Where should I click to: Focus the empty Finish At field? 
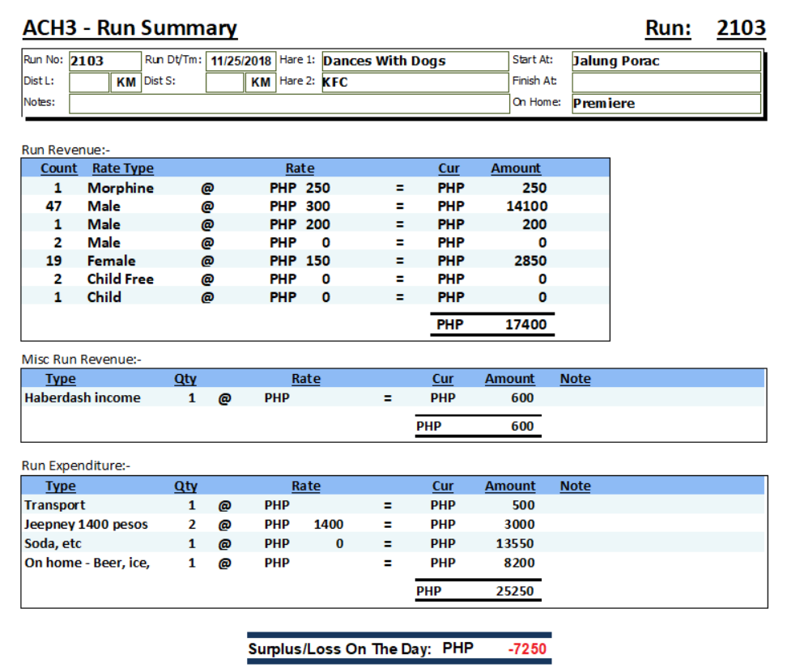(x=666, y=83)
